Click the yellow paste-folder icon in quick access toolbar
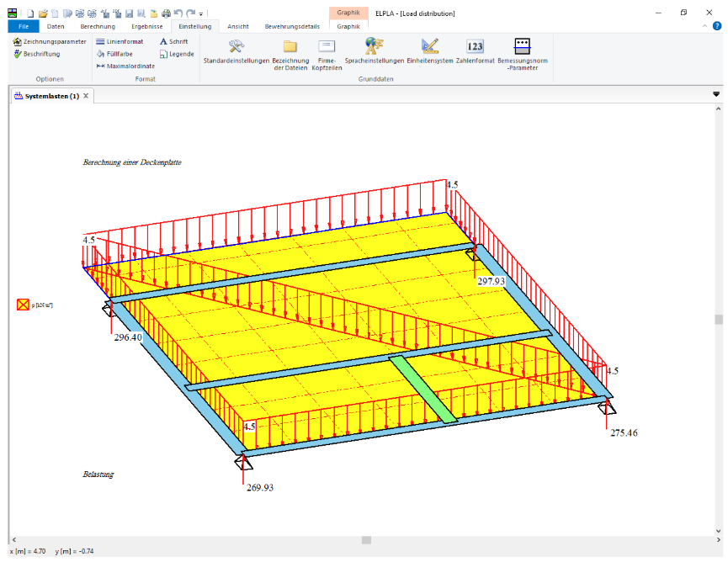This screenshot has height=562, width=728. 154,13
